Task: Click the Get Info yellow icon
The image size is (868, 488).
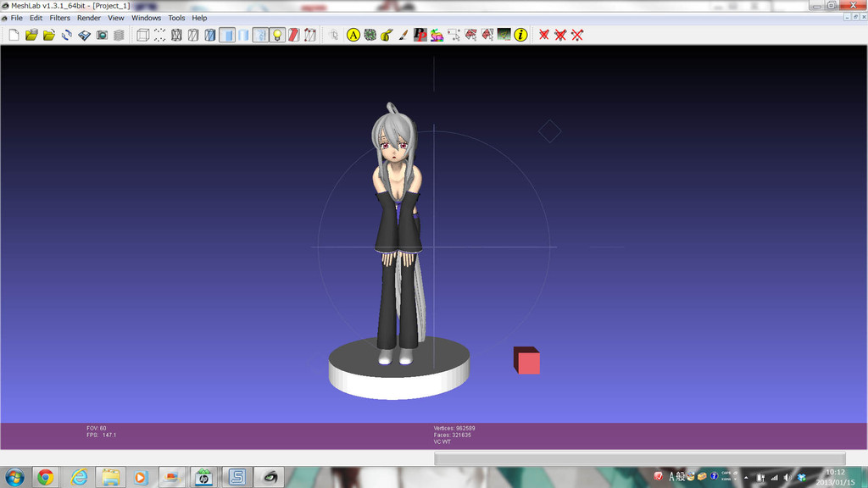Action: 520,36
